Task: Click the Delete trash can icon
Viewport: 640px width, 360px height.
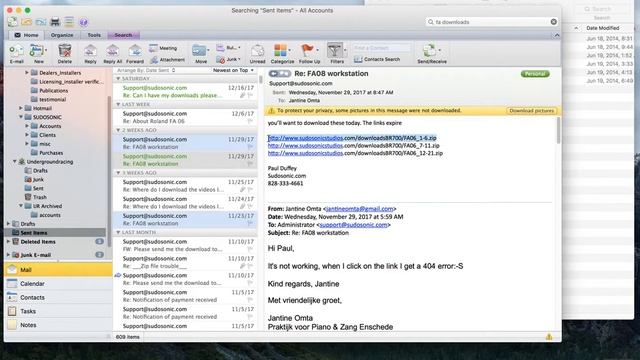Action: (64, 51)
